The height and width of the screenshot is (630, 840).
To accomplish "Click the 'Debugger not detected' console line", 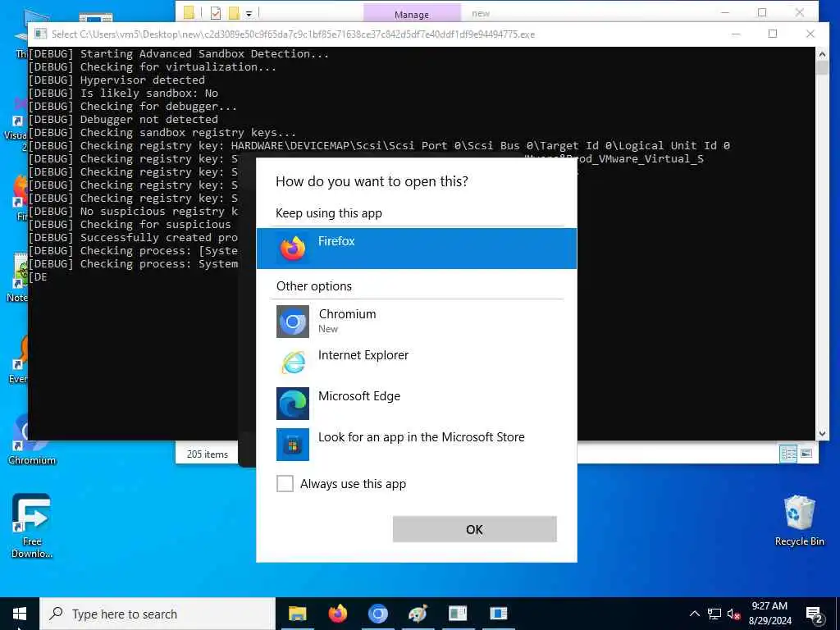I will [x=123, y=120].
